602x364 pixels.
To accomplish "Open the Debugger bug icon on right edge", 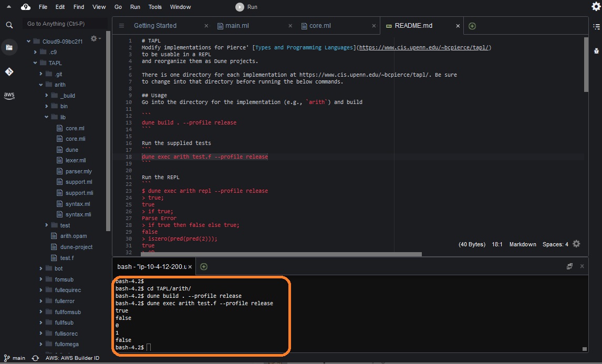I will [596, 50].
